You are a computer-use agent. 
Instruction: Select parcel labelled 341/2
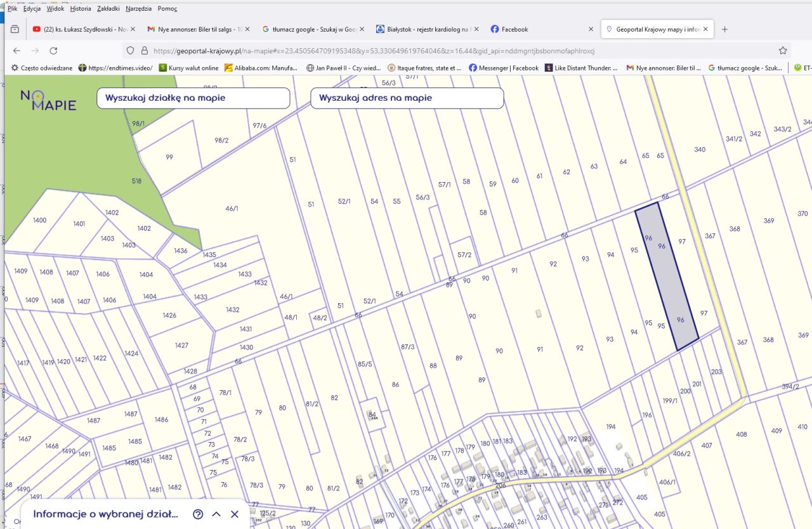click(x=734, y=138)
